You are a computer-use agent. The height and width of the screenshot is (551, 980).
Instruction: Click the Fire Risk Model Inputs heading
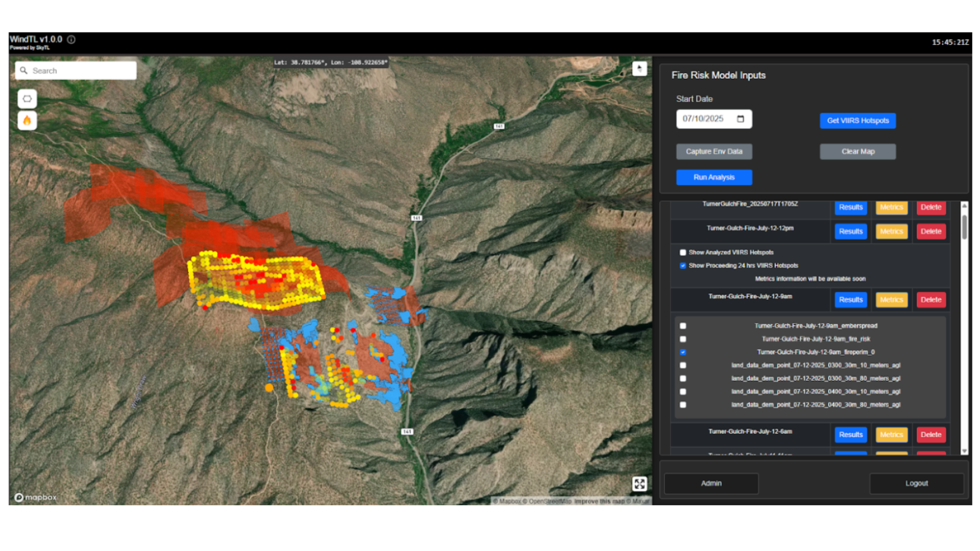click(718, 75)
